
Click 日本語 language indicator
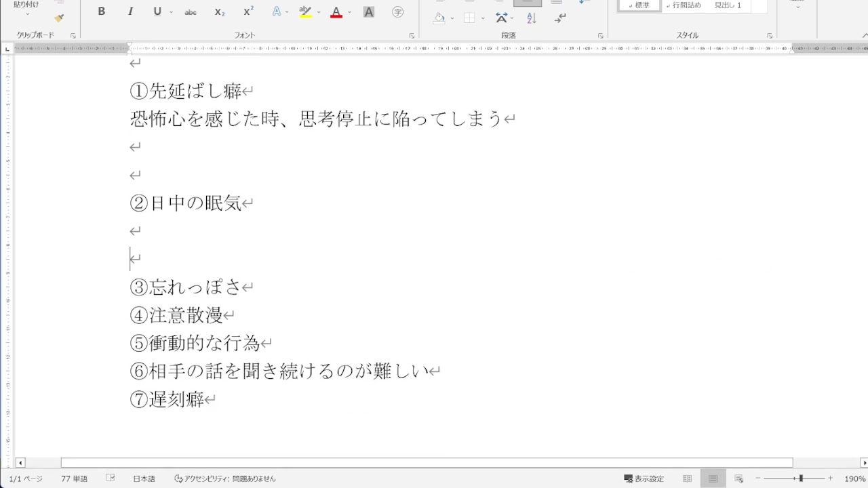144,479
